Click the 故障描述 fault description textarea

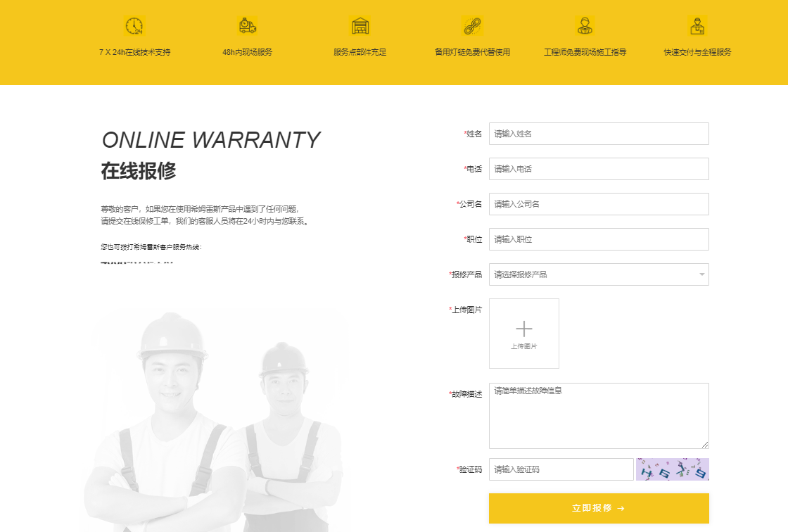click(x=599, y=416)
